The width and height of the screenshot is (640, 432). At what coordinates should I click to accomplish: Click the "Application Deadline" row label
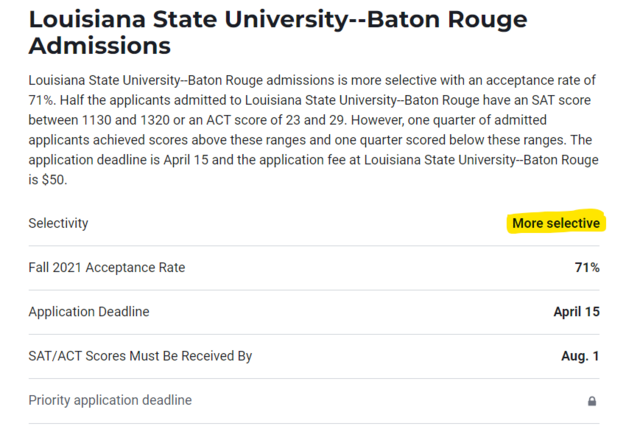[x=88, y=312]
